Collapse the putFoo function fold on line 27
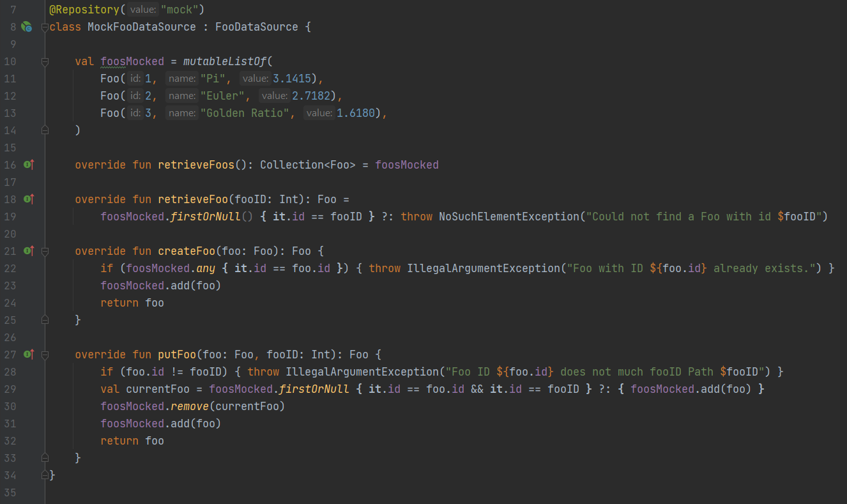847x504 pixels. [45, 355]
